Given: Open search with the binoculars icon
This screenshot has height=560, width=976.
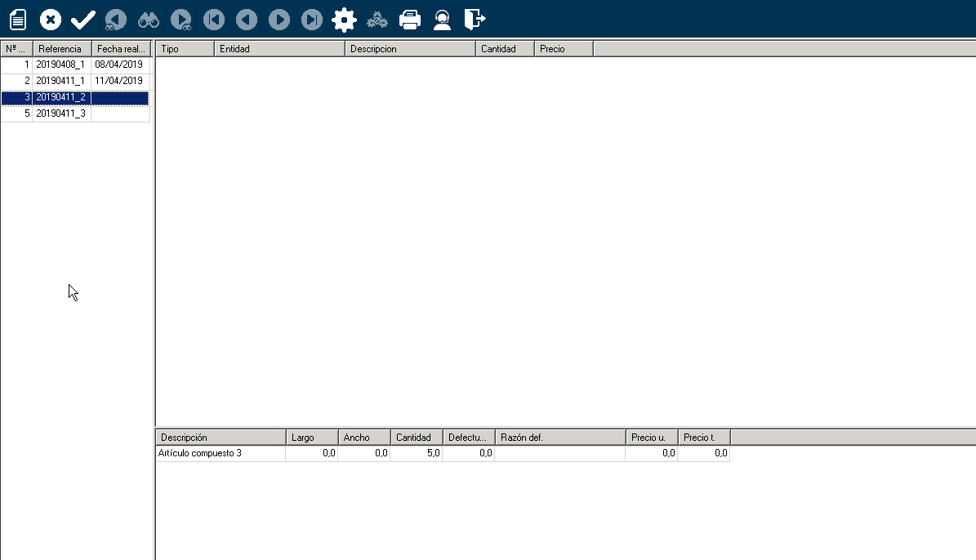Looking at the screenshot, I should (x=149, y=20).
